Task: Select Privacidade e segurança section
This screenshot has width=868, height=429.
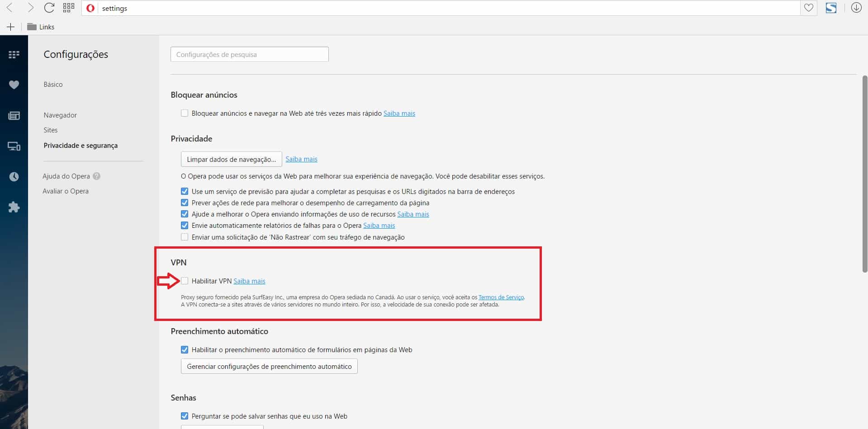Action: pyautogui.click(x=81, y=145)
